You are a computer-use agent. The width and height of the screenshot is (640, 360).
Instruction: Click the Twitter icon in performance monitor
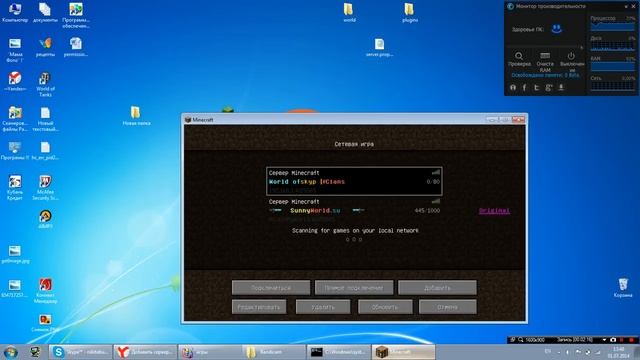[x=536, y=87]
